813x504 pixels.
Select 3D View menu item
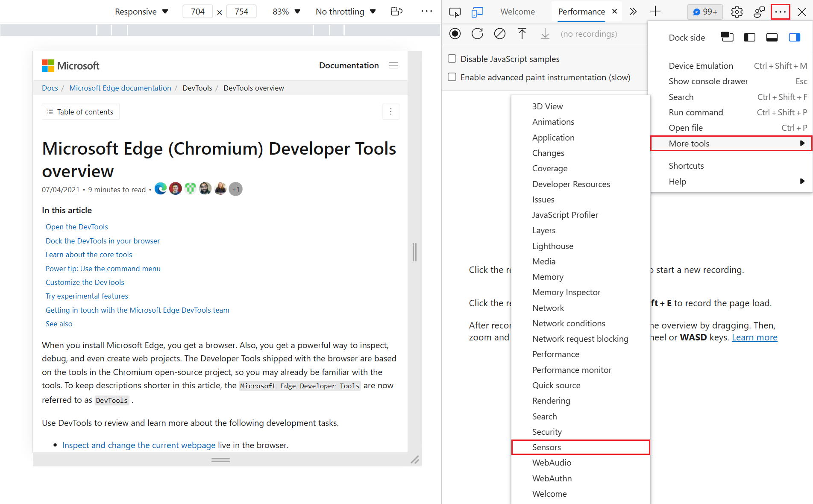tap(581, 106)
